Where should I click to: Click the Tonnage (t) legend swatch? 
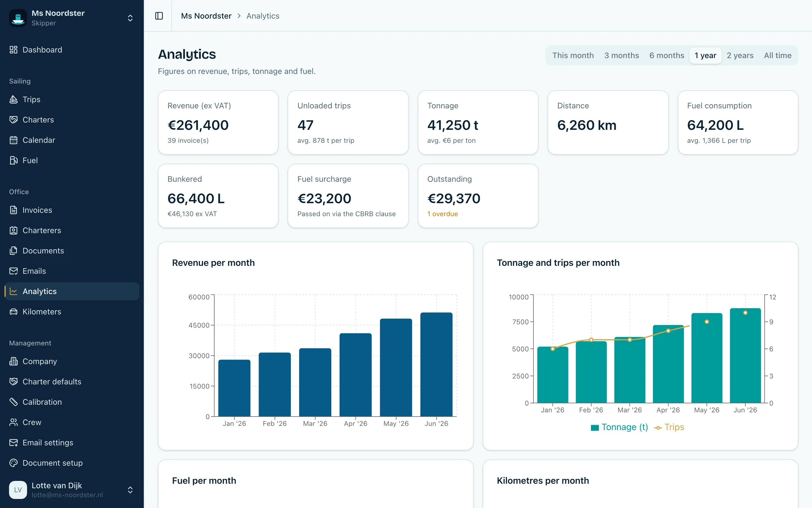[x=595, y=428]
